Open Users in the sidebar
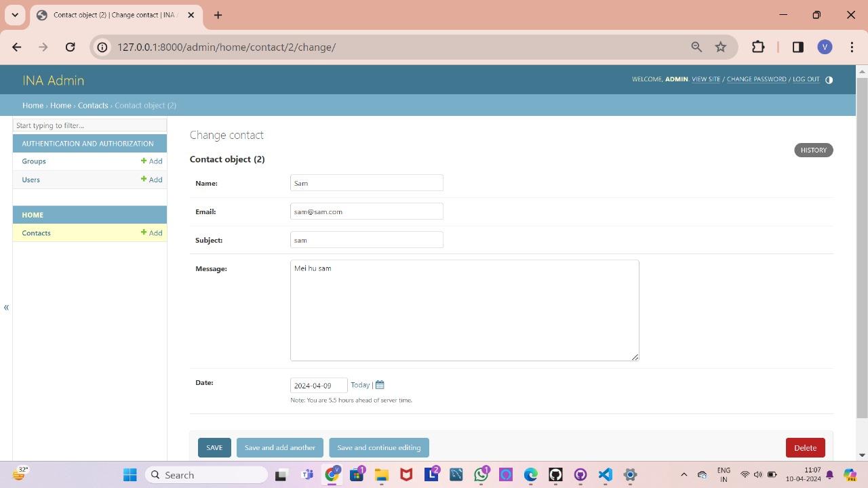Image resolution: width=868 pixels, height=488 pixels. pyautogui.click(x=31, y=180)
